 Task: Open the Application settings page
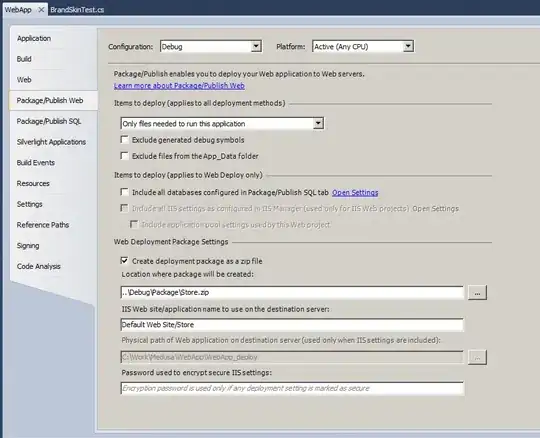pos(34,38)
